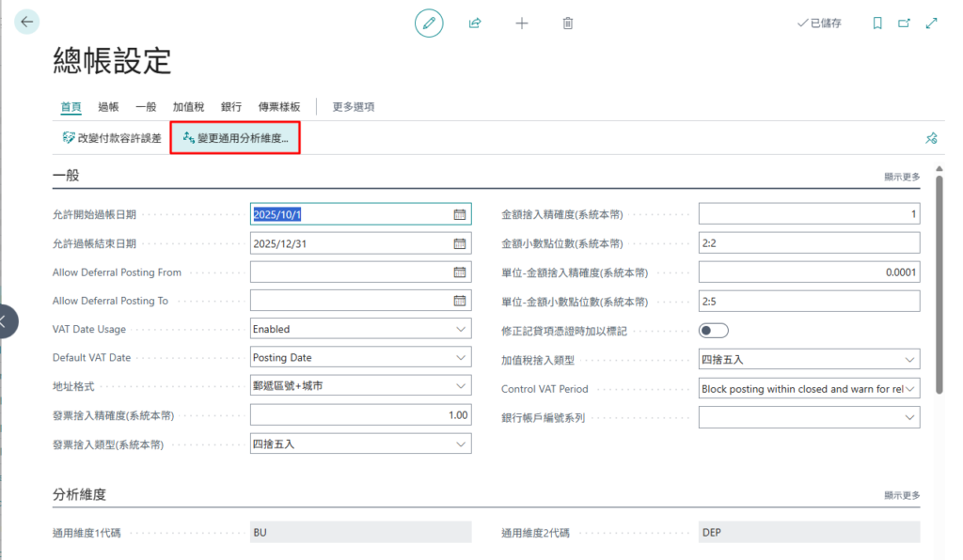Click the 已儲存 status indicator

tap(819, 23)
